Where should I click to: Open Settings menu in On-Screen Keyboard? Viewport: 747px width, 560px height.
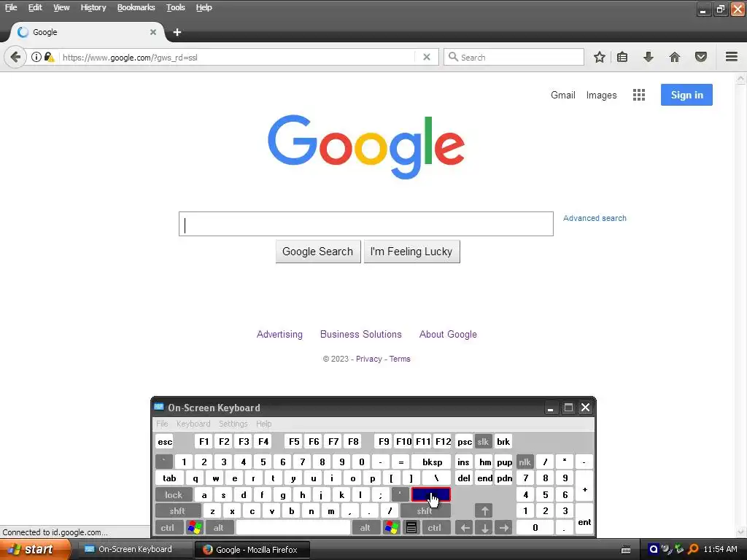point(233,424)
